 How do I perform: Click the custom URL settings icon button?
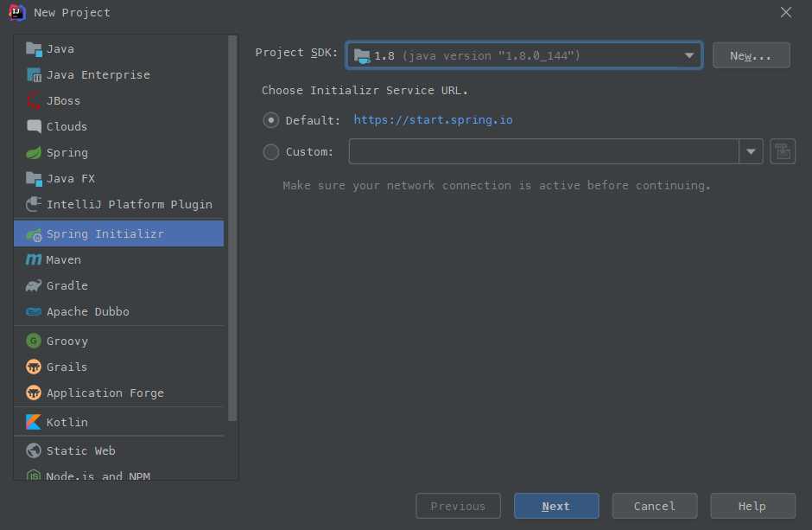click(x=783, y=151)
